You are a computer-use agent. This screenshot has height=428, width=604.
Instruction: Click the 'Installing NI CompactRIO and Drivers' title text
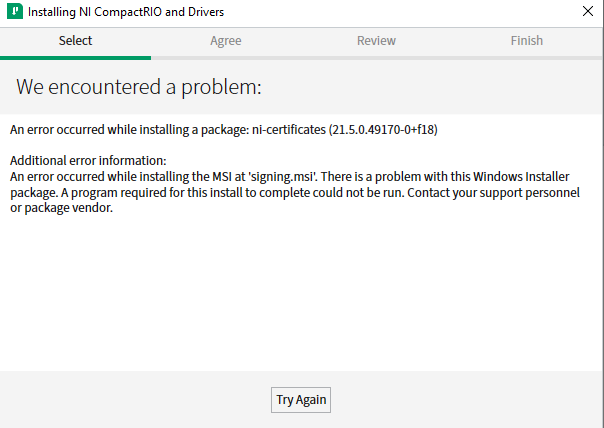pyautogui.click(x=126, y=12)
